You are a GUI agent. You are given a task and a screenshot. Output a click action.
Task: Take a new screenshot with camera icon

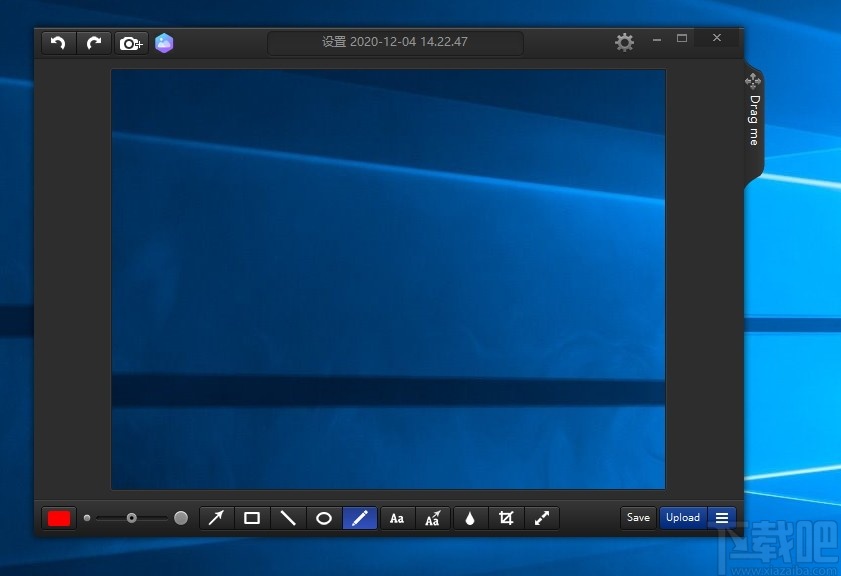[131, 43]
